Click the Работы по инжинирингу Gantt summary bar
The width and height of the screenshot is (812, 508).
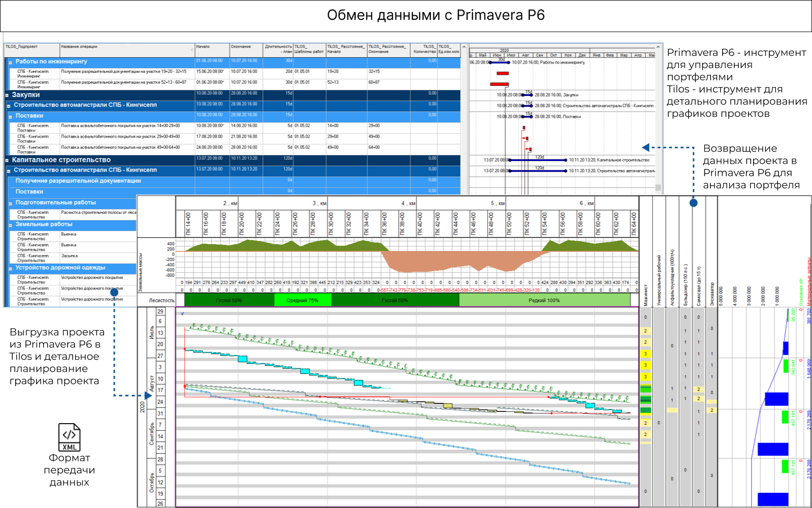[x=500, y=62]
